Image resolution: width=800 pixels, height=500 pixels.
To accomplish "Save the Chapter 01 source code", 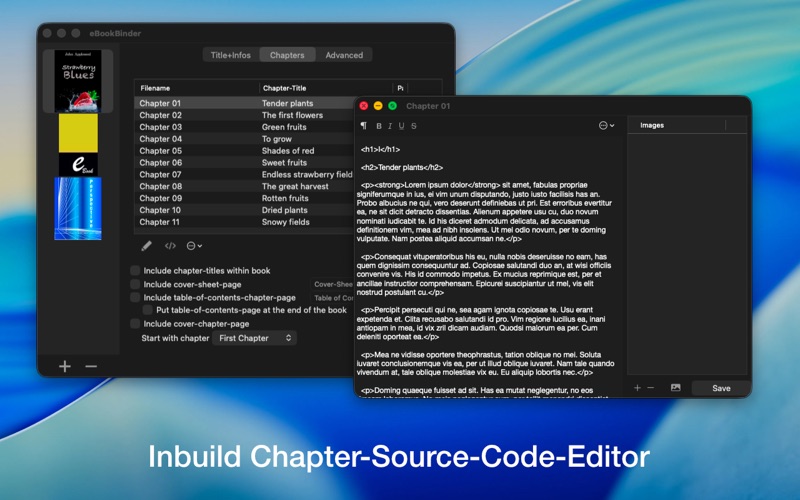I will pos(721,388).
